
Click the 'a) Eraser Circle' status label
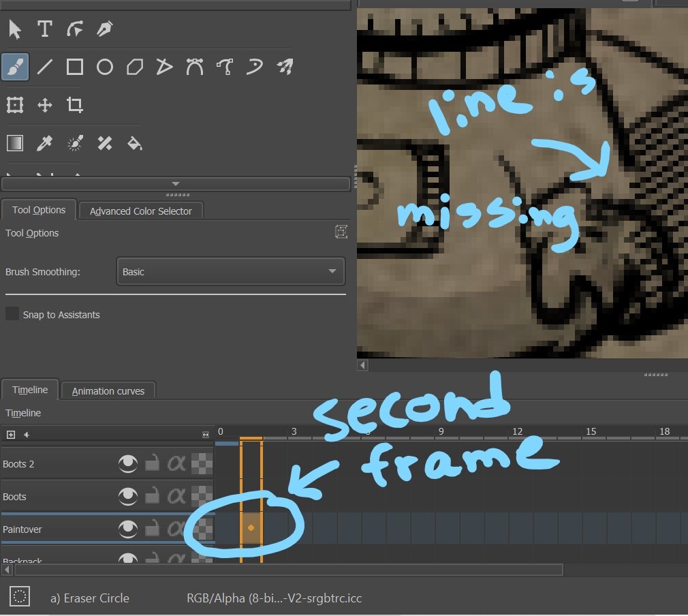tap(89, 598)
